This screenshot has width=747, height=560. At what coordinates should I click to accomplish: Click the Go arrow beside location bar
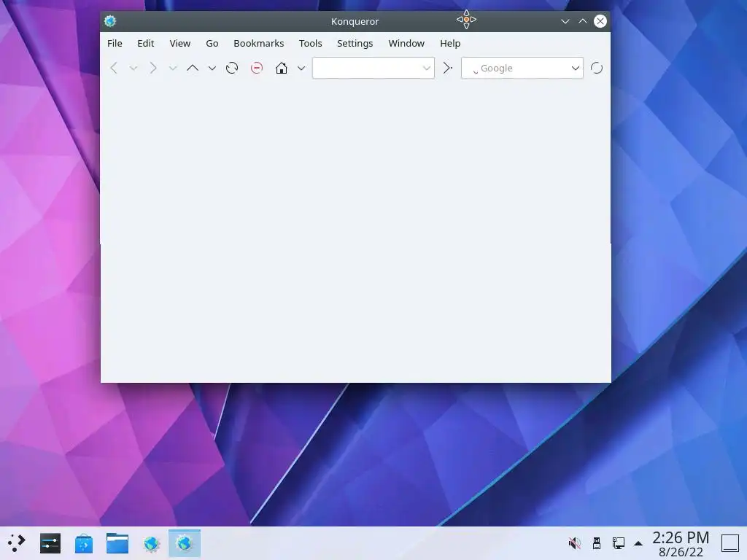coord(447,68)
